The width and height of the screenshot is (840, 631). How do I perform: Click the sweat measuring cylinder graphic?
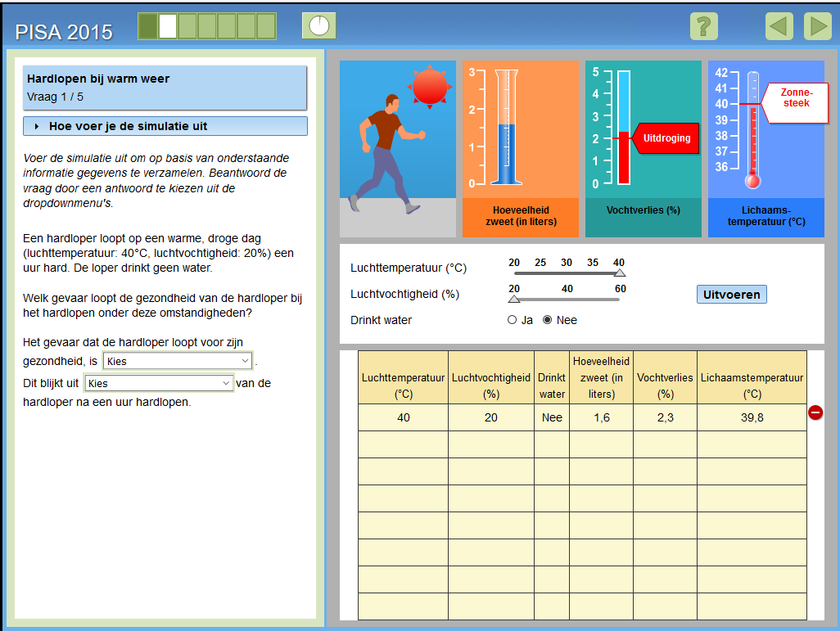coord(506,128)
